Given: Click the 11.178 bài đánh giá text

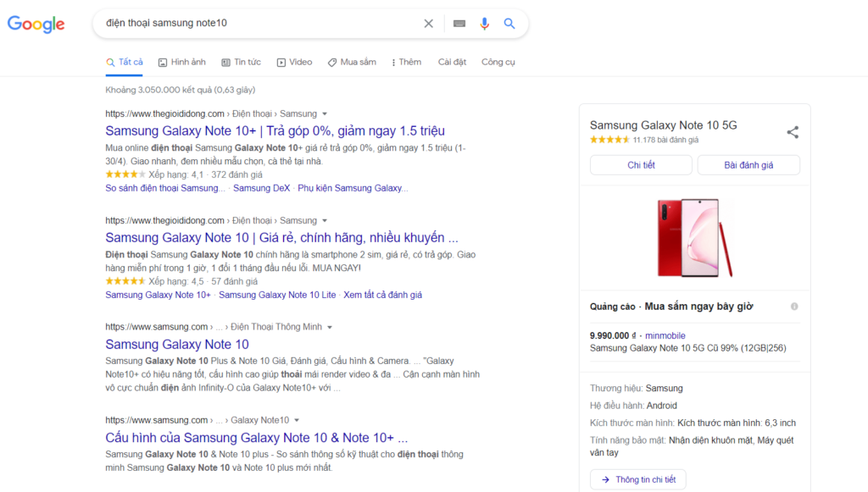Looking at the screenshot, I should point(665,140).
